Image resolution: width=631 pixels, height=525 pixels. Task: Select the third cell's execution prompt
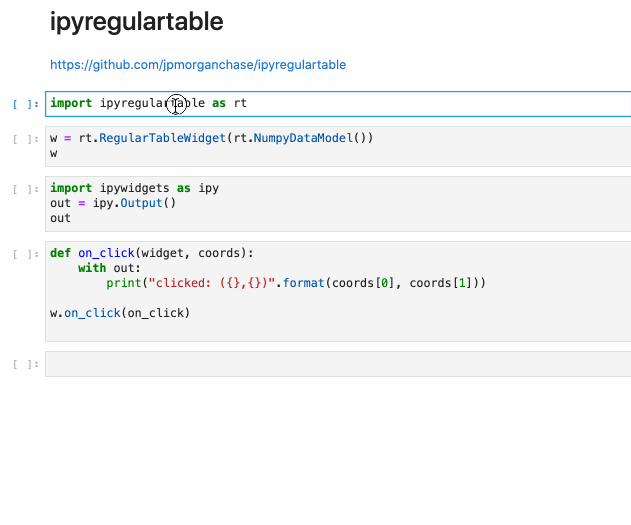pos(27,189)
